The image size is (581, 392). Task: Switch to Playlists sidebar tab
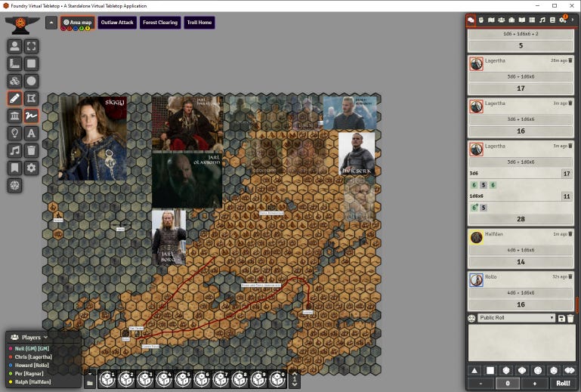coord(542,20)
